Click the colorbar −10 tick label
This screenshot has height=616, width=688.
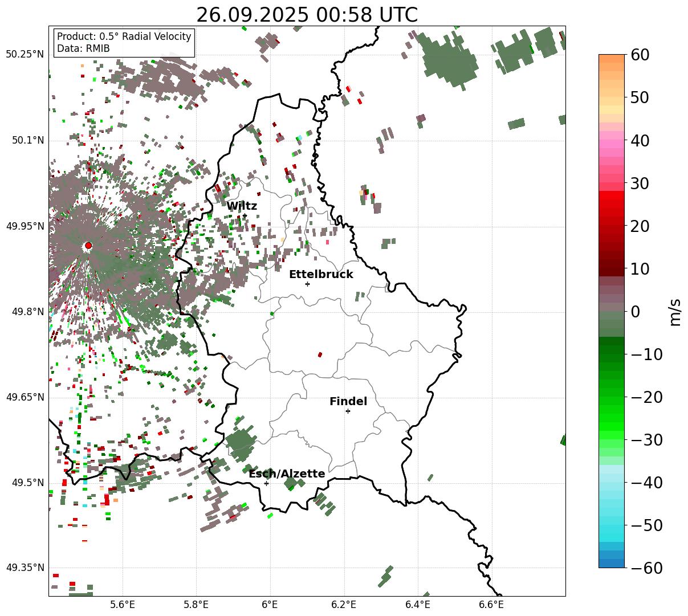click(x=646, y=354)
